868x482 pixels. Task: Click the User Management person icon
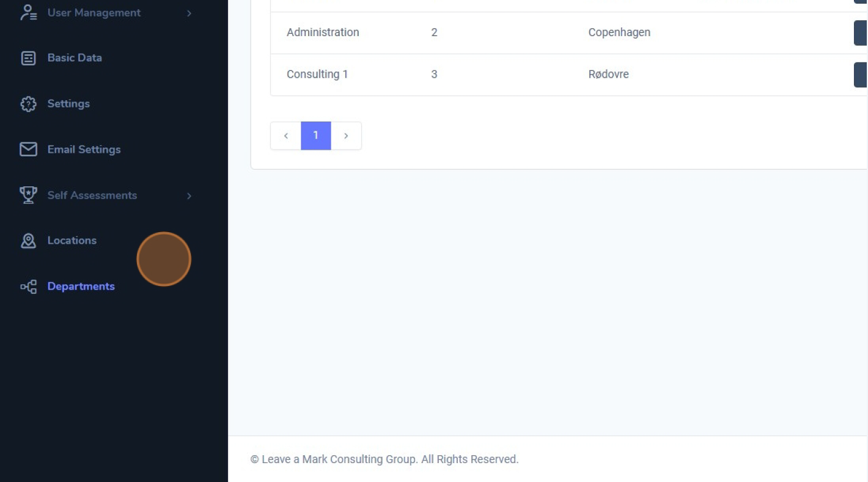click(28, 13)
